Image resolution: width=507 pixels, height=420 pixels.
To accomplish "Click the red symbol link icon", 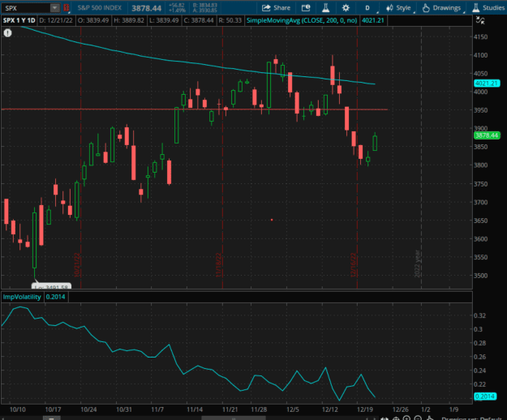I will 67,8.
